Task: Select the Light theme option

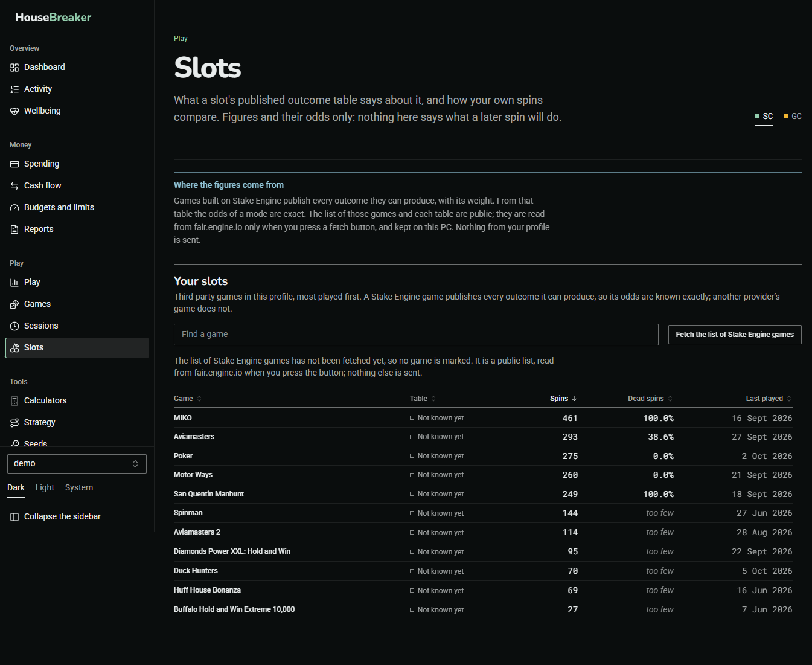Action: (45, 488)
